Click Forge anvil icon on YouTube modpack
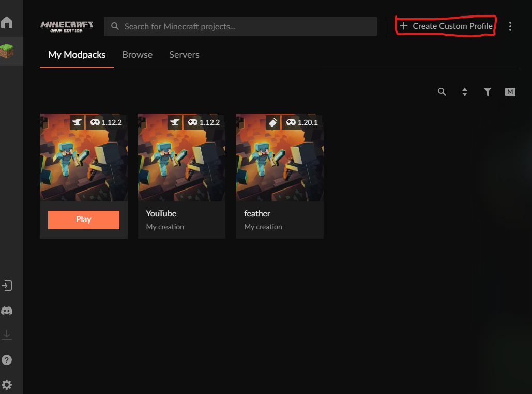Viewport: 532px width, 394px height. [x=175, y=122]
